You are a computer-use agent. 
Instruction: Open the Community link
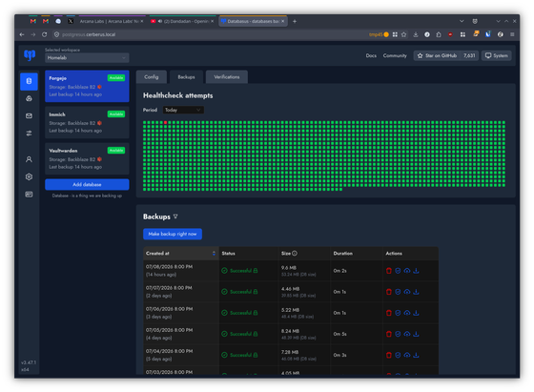[x=395, y=55]
